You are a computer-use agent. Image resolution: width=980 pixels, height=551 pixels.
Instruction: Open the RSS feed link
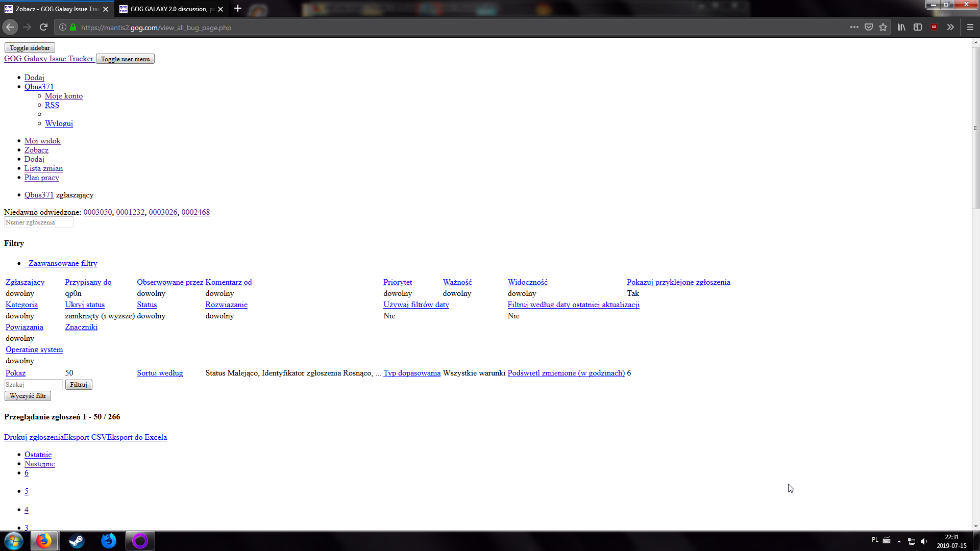[x=52, y=105]
